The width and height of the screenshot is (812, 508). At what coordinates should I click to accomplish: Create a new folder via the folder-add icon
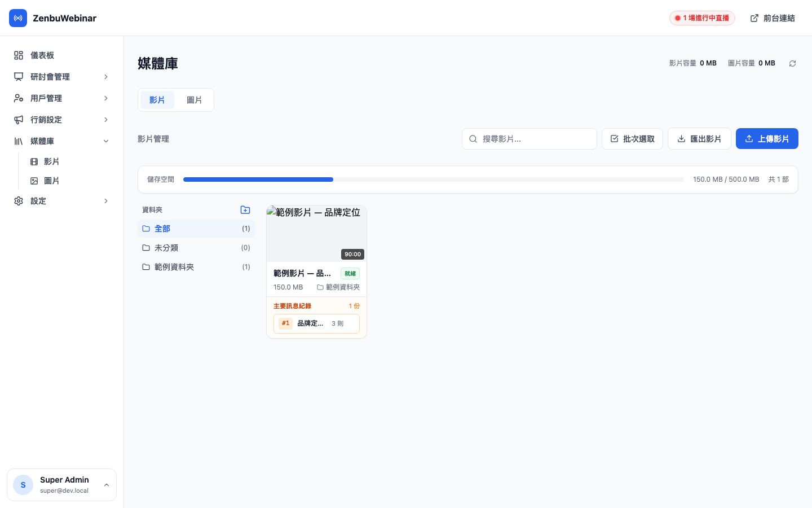click(x=245, y=209)
